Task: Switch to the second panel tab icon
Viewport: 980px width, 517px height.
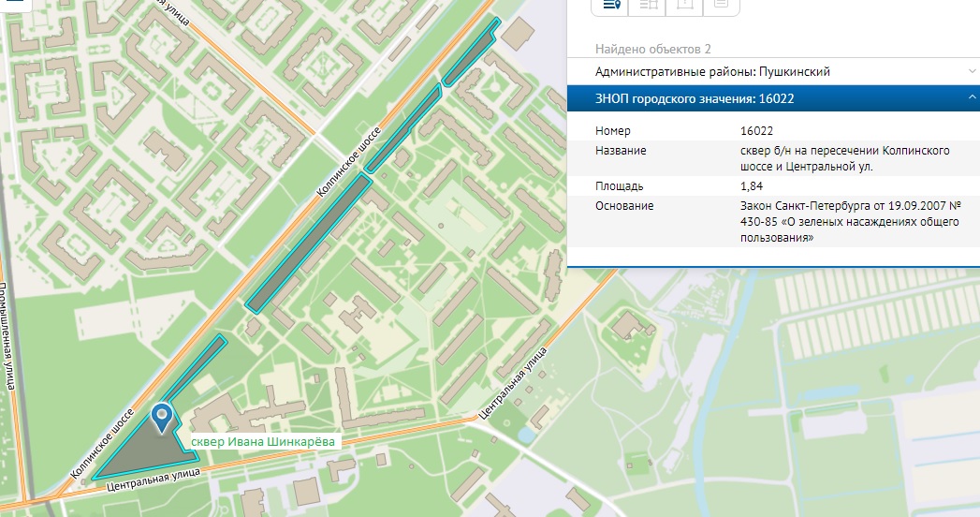Action: pyautogui.click(x=648, y=6)
